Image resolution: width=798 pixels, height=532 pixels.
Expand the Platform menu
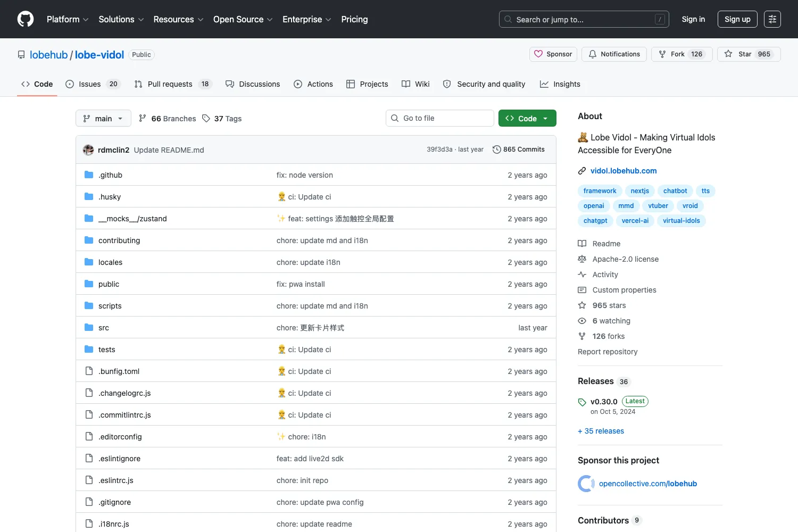pyautogui.click(x=68, y=19)
